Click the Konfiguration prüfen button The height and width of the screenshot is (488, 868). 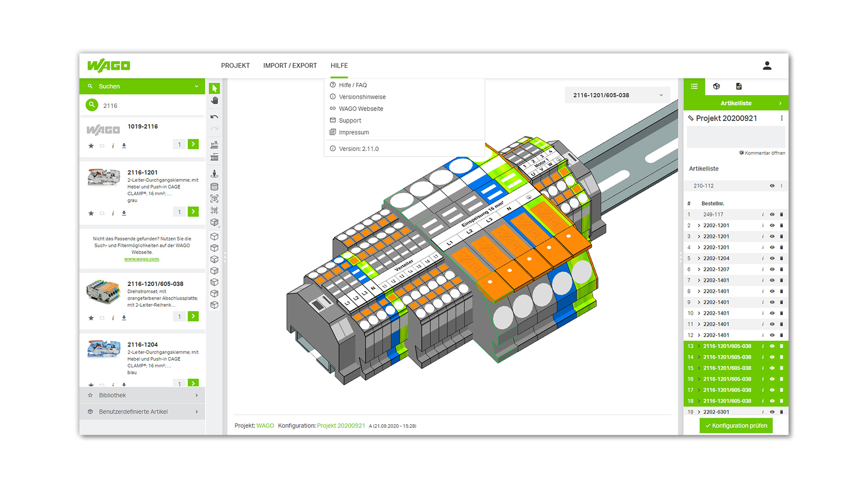pos(739,426)
